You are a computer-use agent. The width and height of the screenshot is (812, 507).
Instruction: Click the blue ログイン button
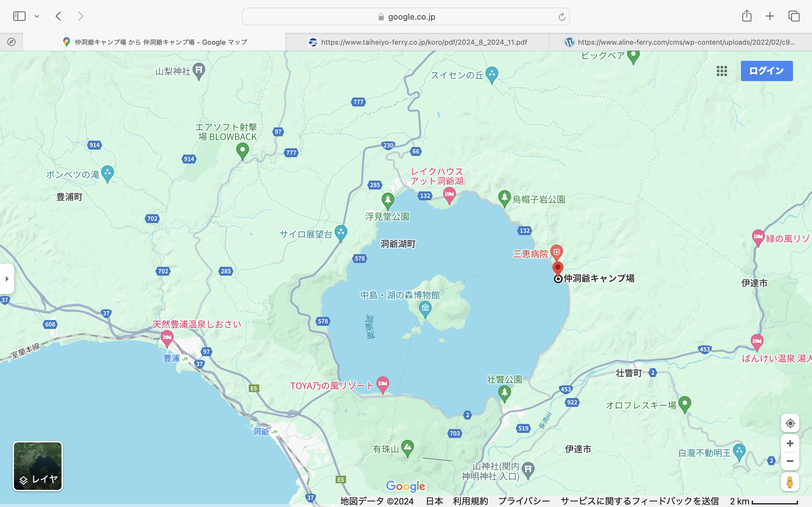click(766, 71)
